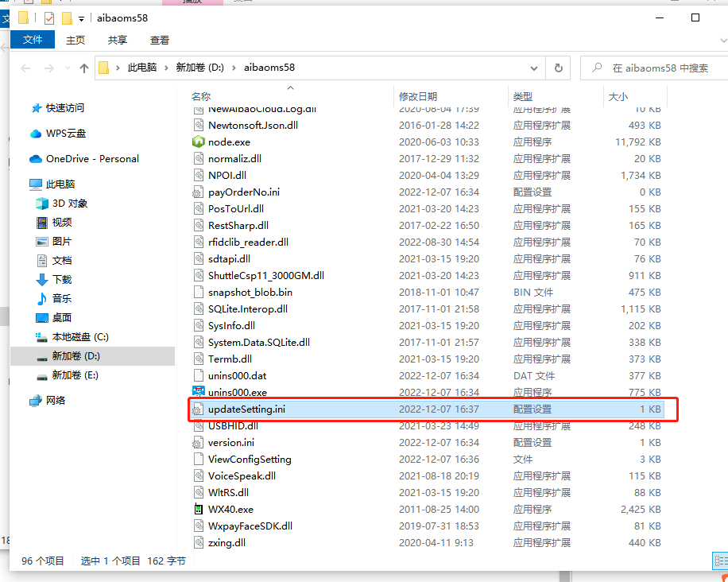This screenshot has height=582, width=728.
Task: Select the OneDrive - Personal cloud icon
Action: click(x=36, y=159)
